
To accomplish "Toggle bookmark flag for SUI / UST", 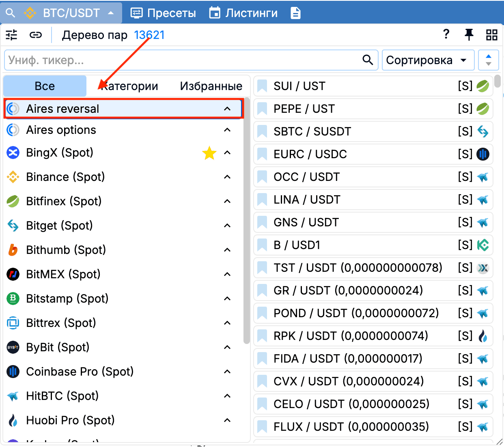I will pos(262,86).
